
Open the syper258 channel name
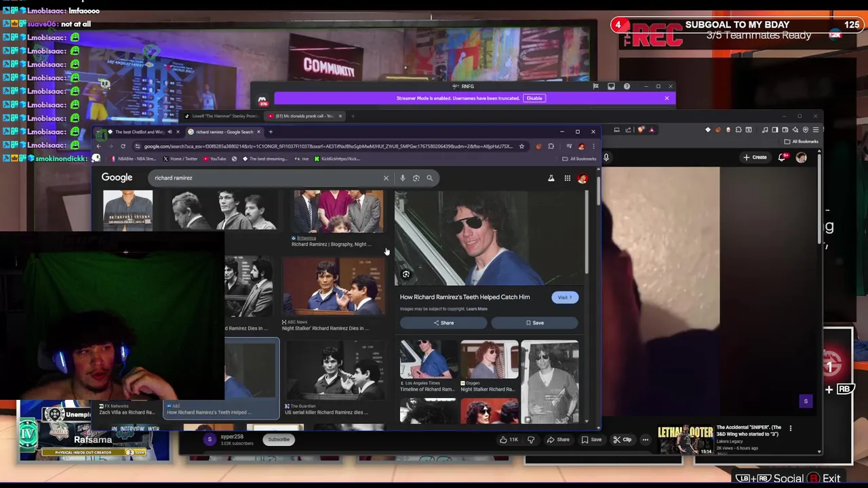click(232, 437)
